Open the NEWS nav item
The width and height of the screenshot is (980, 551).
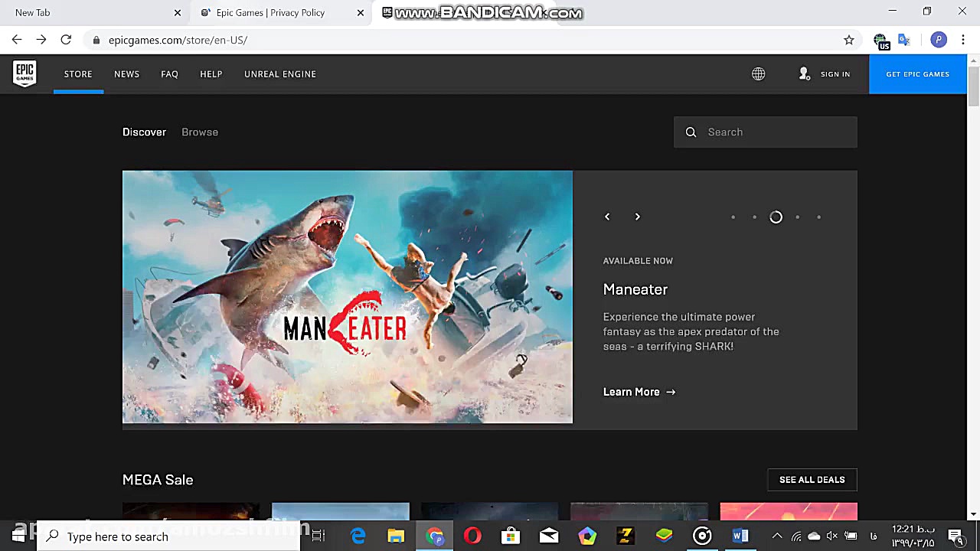pos(126,74)
